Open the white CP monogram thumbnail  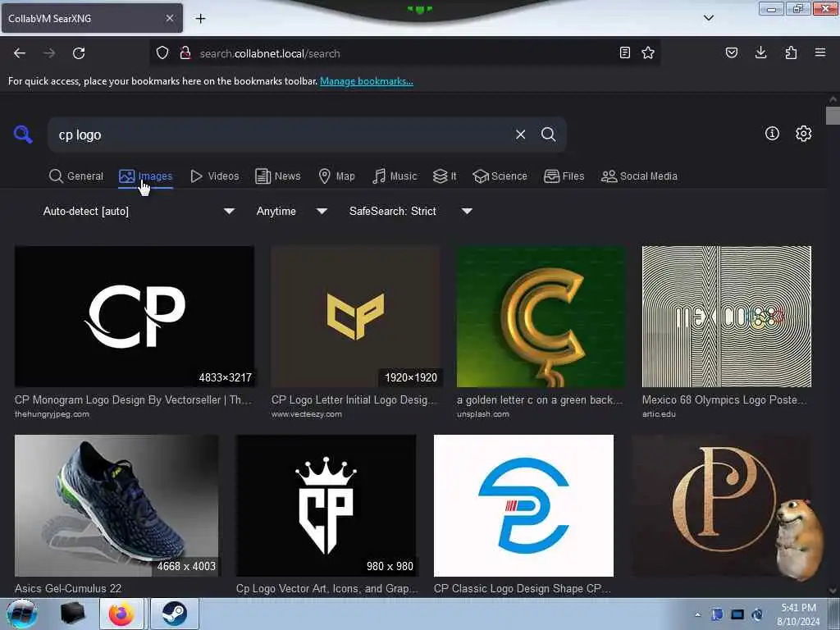[135, 317]
